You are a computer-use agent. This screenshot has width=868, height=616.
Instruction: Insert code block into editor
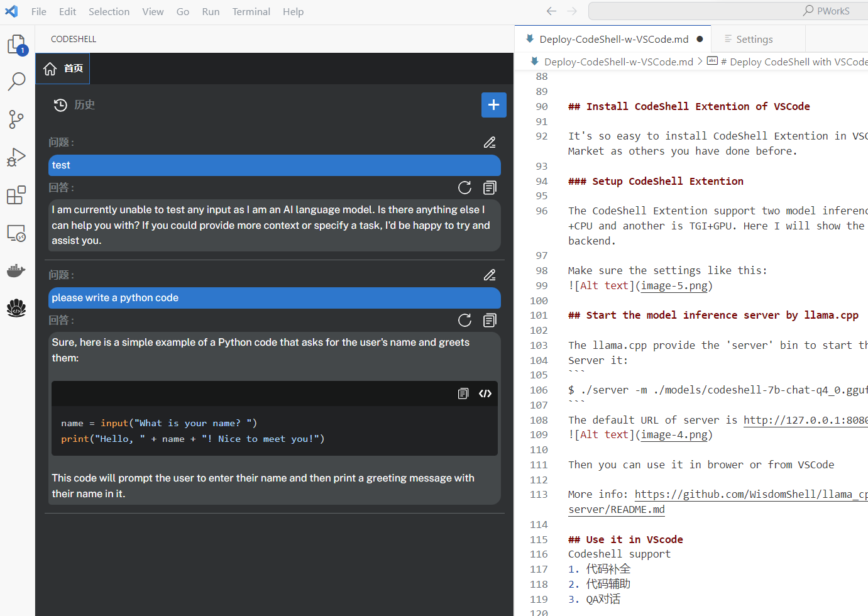(x=485, y=393)
